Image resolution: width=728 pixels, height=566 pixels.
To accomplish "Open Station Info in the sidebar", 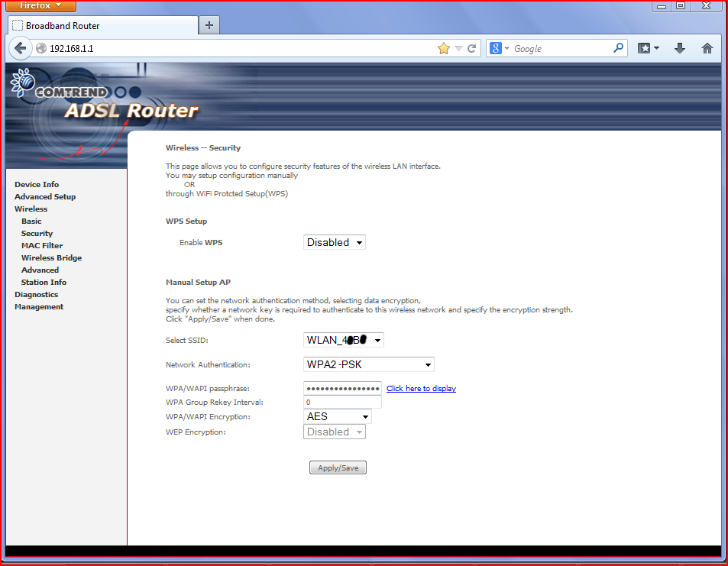I will (44, 283).
